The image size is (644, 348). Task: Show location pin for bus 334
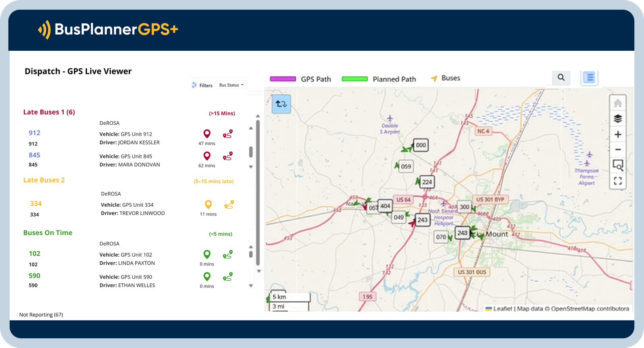click(208, 205)
